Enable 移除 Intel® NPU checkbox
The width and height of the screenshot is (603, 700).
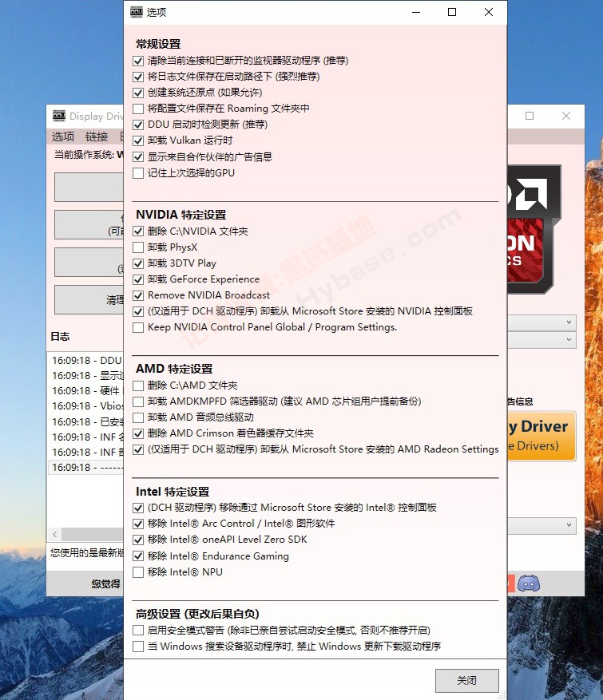[138, 572]
